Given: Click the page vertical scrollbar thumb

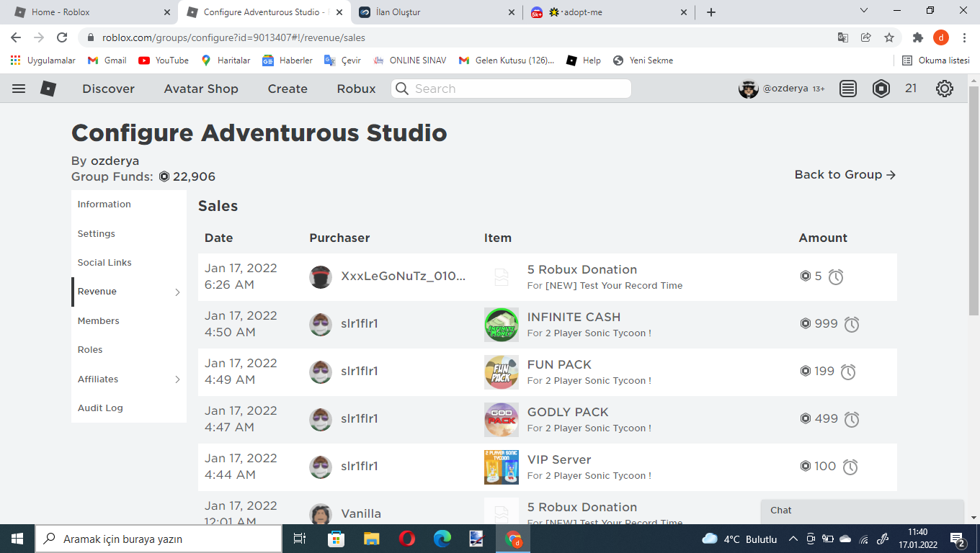Looking at the screenshot, I should tap(974, 202).
